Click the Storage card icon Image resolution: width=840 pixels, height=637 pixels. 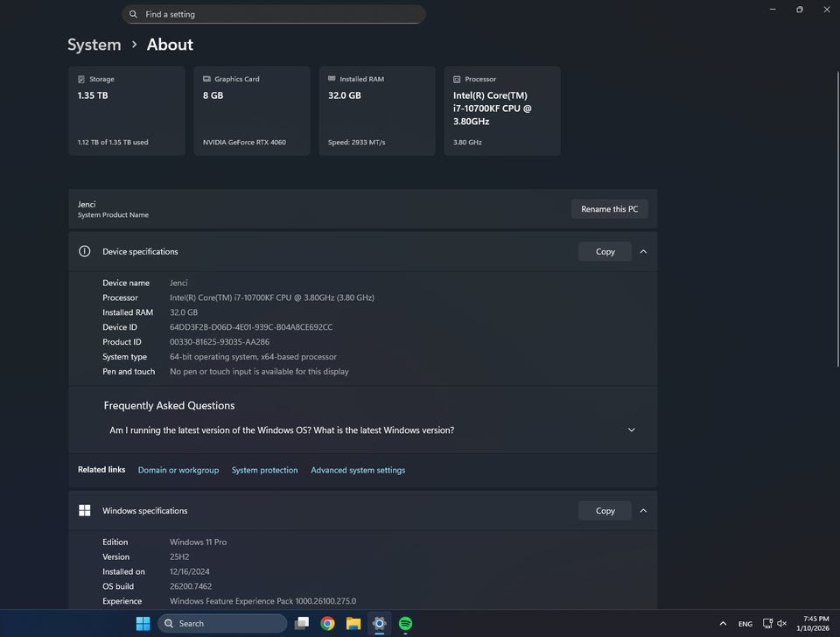(x=81, y=80)
